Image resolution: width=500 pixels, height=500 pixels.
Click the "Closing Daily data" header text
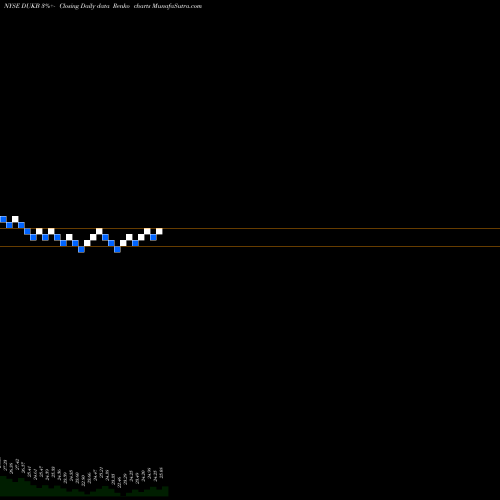pyautogui.click(x=84, y=6)
